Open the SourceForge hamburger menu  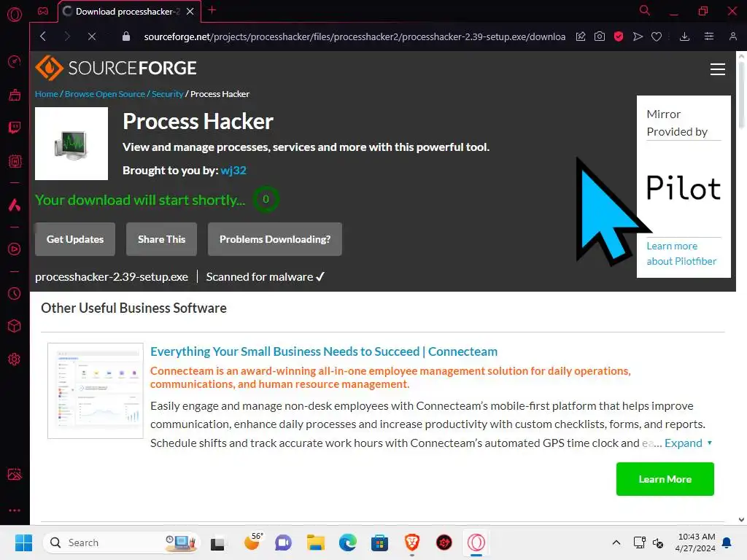click(718, 69)
